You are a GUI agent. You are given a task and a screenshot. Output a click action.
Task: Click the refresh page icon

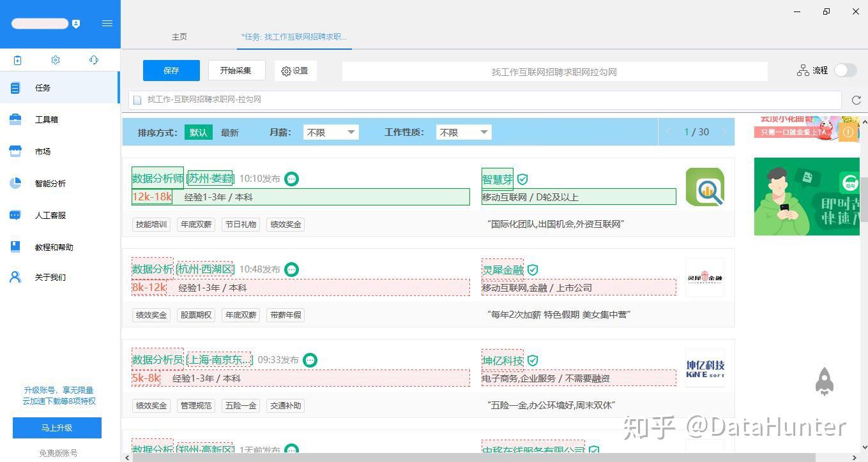[x=857, y=100]
